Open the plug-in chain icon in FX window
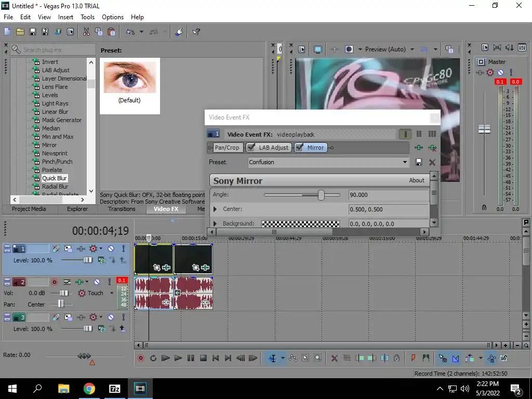532x399 pixels. pos(419,148)
